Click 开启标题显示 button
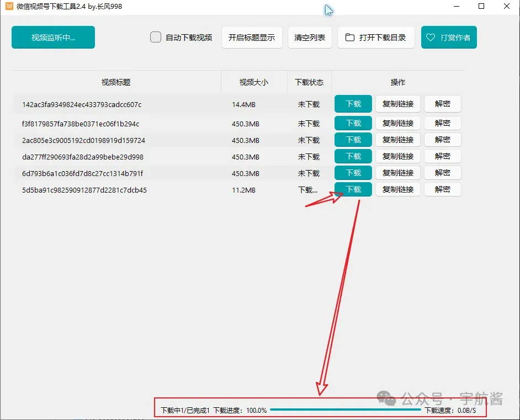Screen dimensions: 520x420 [x=252, y=38]
